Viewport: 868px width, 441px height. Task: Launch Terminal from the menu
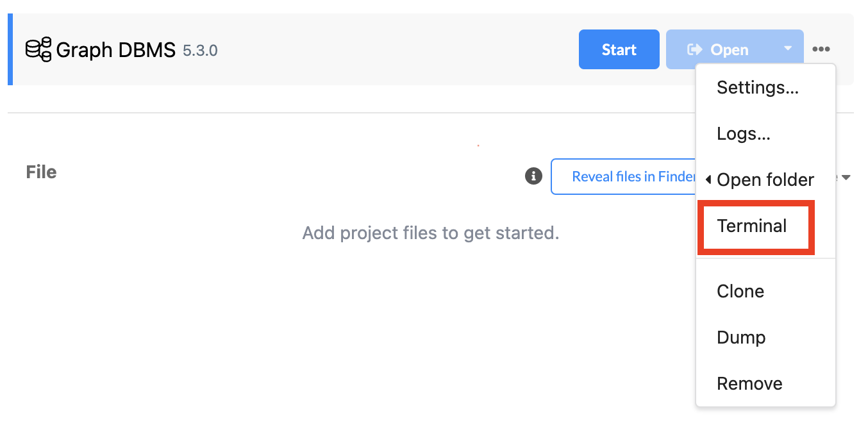(x=752, y=226)
